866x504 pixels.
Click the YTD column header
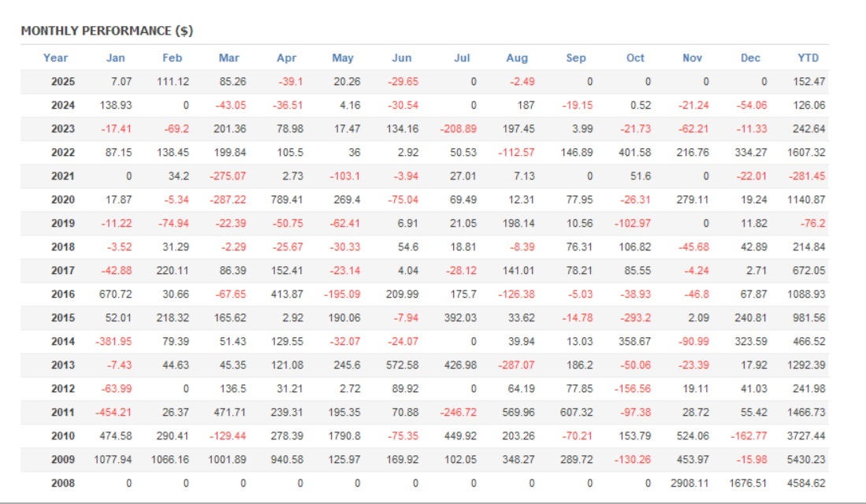click(808, 57)
